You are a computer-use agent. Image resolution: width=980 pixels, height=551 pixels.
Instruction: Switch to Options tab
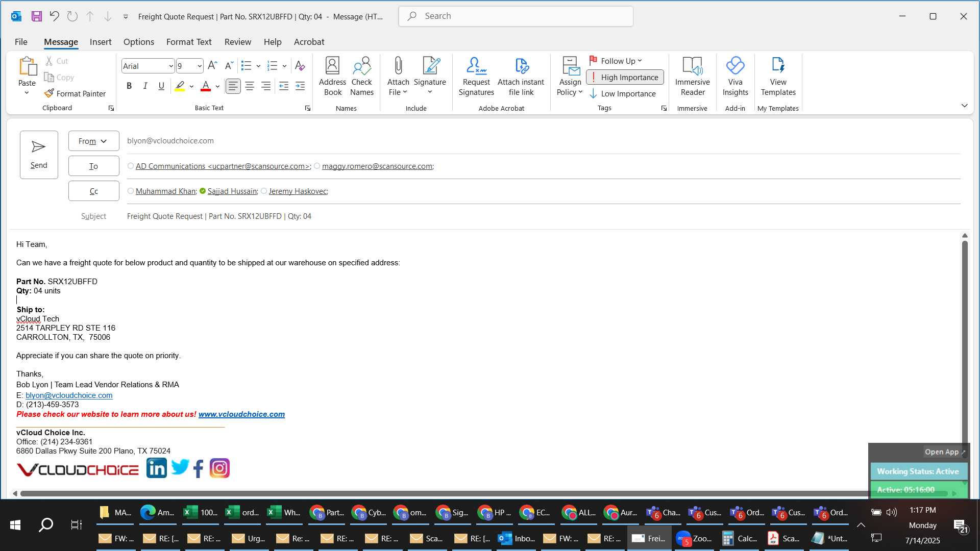pos(139,42)
